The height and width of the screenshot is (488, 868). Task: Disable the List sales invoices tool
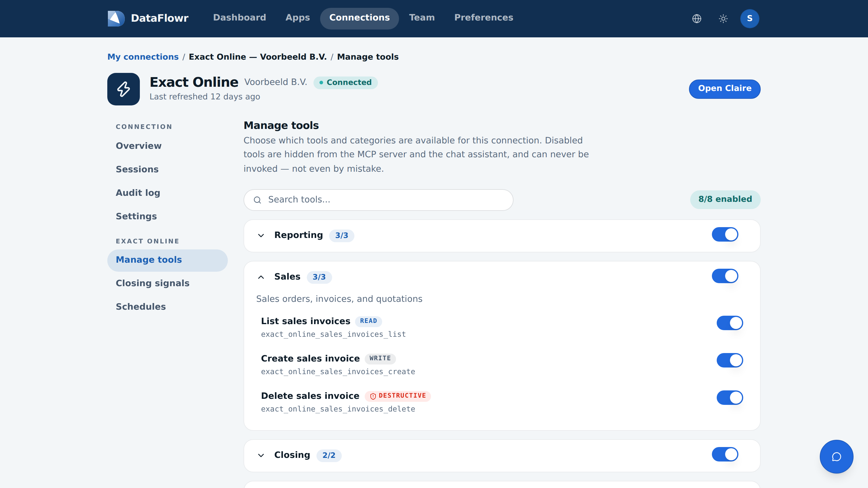pyautogui.click(x=729, y=323)
